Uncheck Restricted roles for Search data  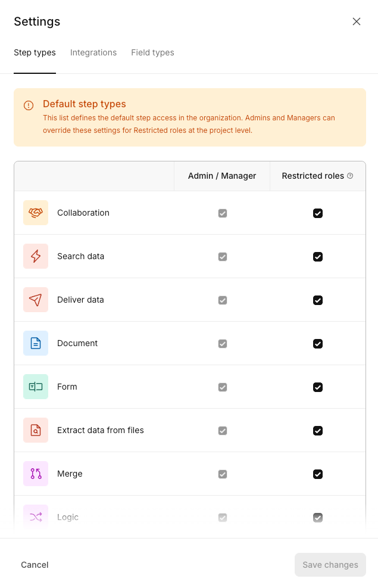(318, 257)
